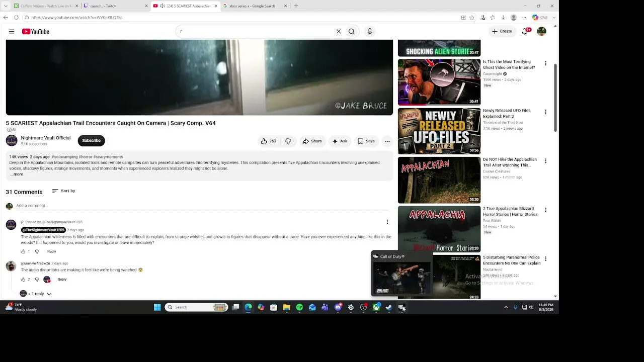Like the video with 263 likes

pos(269,141)
